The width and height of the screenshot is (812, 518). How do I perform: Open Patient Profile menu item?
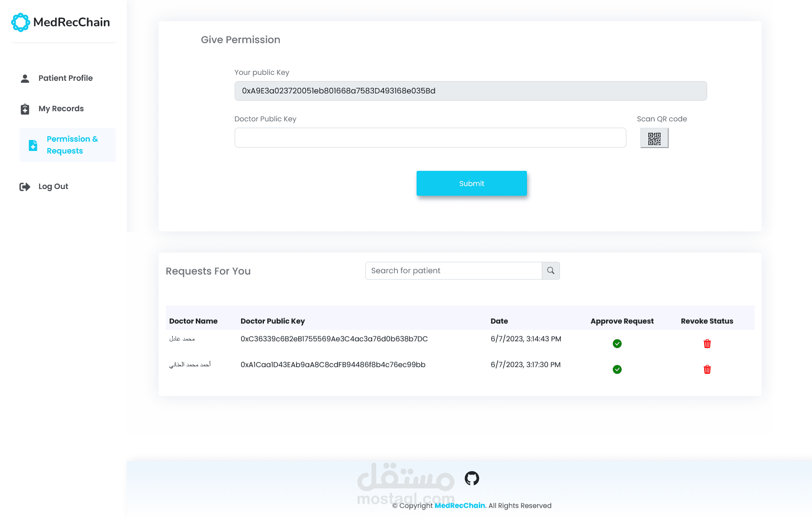click(x=65, y=78)
